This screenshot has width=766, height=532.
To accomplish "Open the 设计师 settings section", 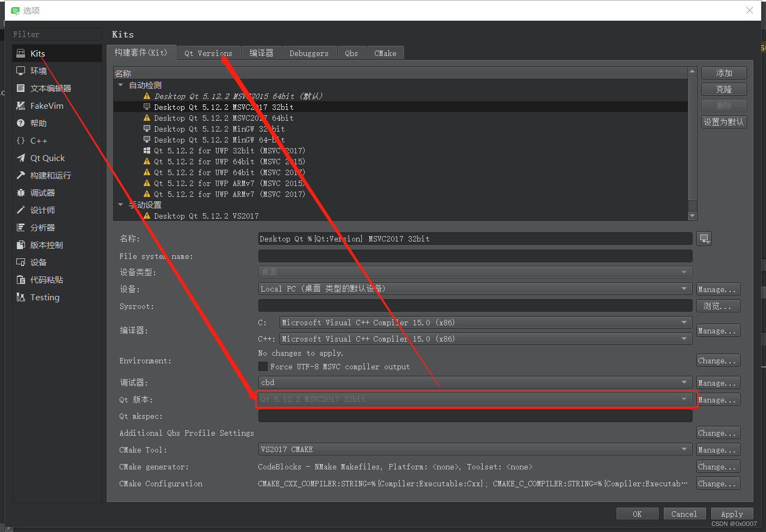I will click(x=42, y=210).
